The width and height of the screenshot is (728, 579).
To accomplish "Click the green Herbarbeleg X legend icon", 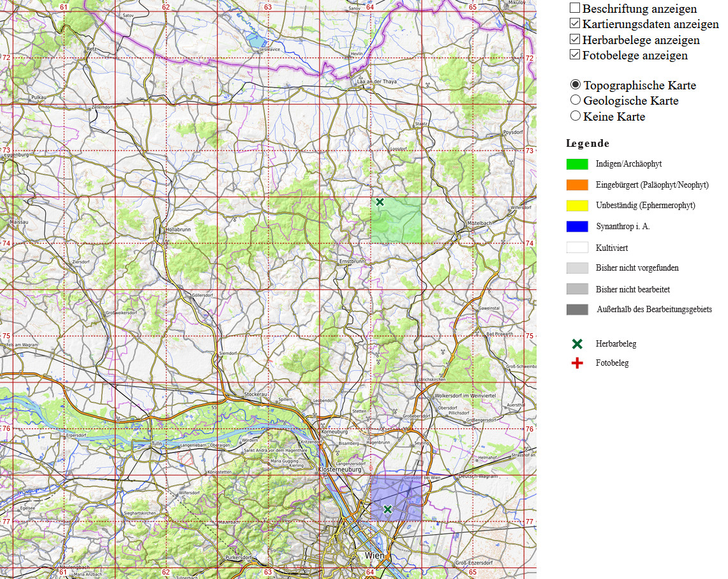I will 577,344.
